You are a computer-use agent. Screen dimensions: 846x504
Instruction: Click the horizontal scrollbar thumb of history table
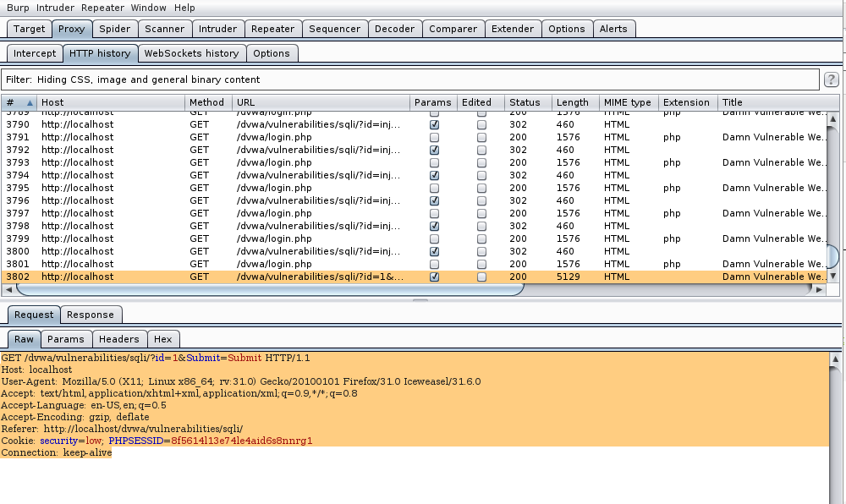pyautogui.click(x=270, y=289)
